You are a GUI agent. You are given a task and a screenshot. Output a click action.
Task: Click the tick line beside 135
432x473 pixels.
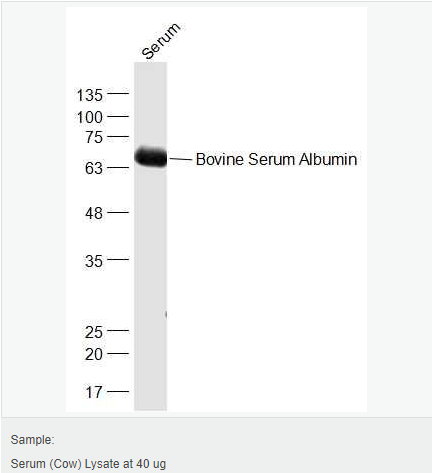tap(118, 93)
